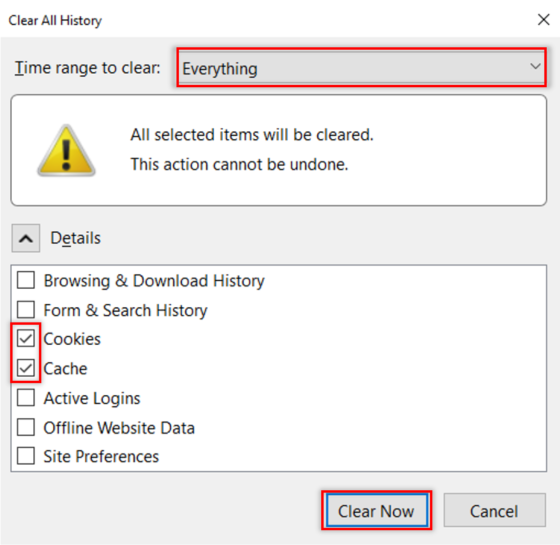
Task: Click the Clear All History title
Action: click(x=55, y=20)
